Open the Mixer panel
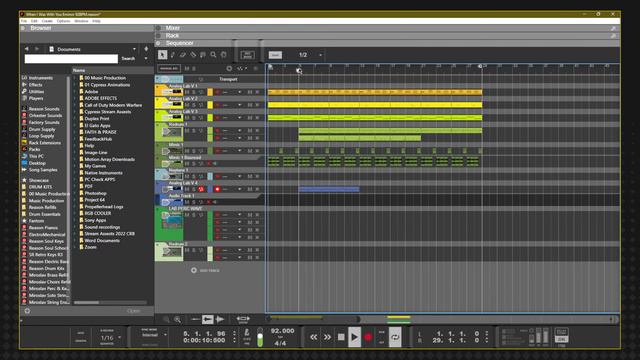The height and width of the screenshot is (360, 640). 172,28
